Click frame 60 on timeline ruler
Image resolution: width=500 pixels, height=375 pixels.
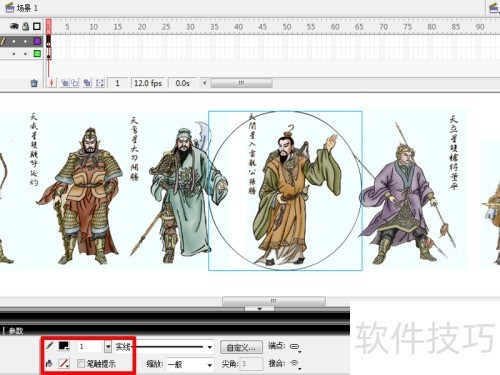(335, 27)
